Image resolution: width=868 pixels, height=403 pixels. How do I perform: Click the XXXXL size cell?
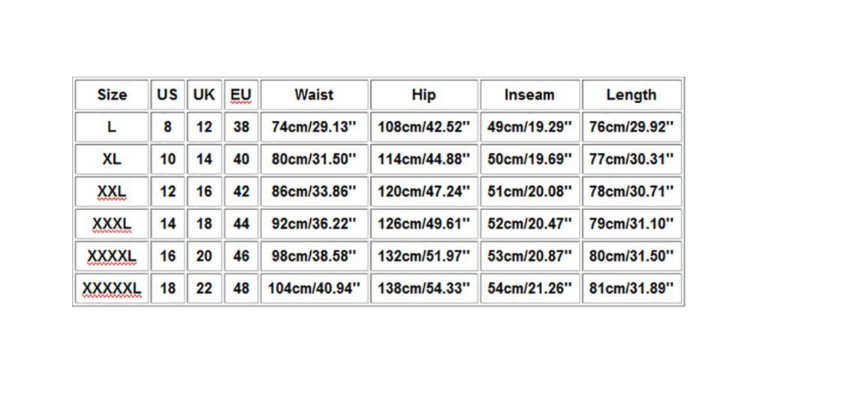coord(112,257)
